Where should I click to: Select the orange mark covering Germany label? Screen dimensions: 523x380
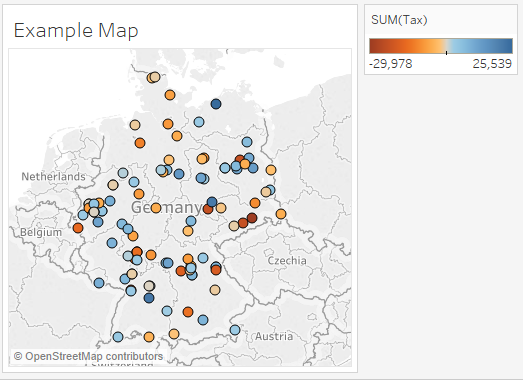click(156, 208)
